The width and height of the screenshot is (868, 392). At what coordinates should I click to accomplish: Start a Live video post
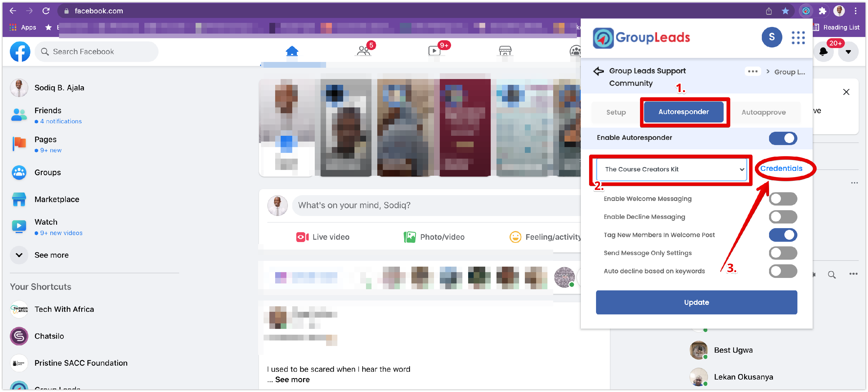[x=323, y=237]
